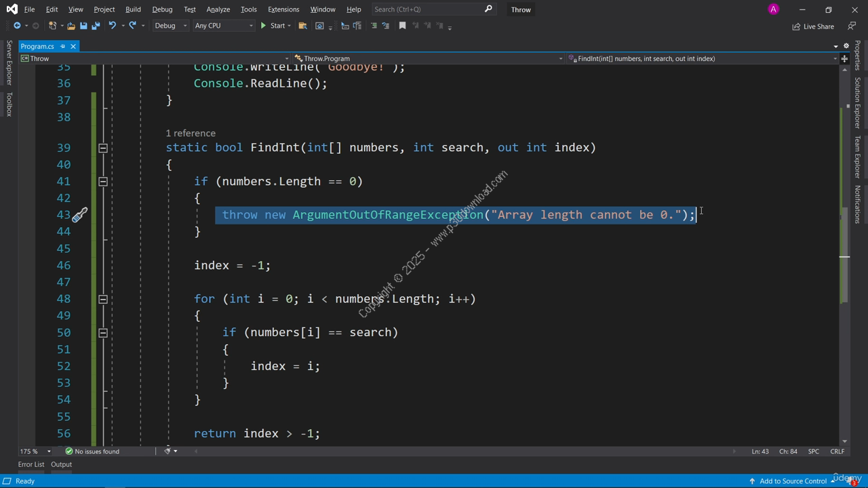Click the SPC indicator in the status bar
Image resolution: width=868 pixels, height=488 pixels.
(814, 451)
